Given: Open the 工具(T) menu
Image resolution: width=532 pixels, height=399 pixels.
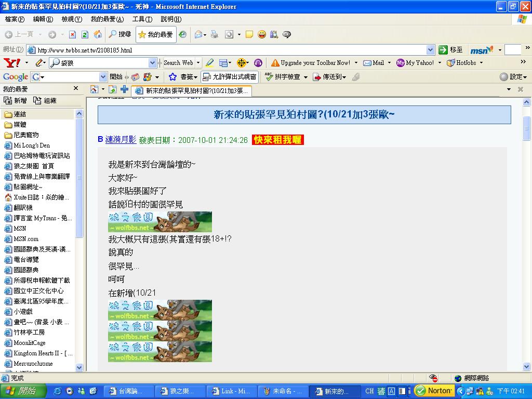Looking at the screenshot, I should (x=142, y=19).
